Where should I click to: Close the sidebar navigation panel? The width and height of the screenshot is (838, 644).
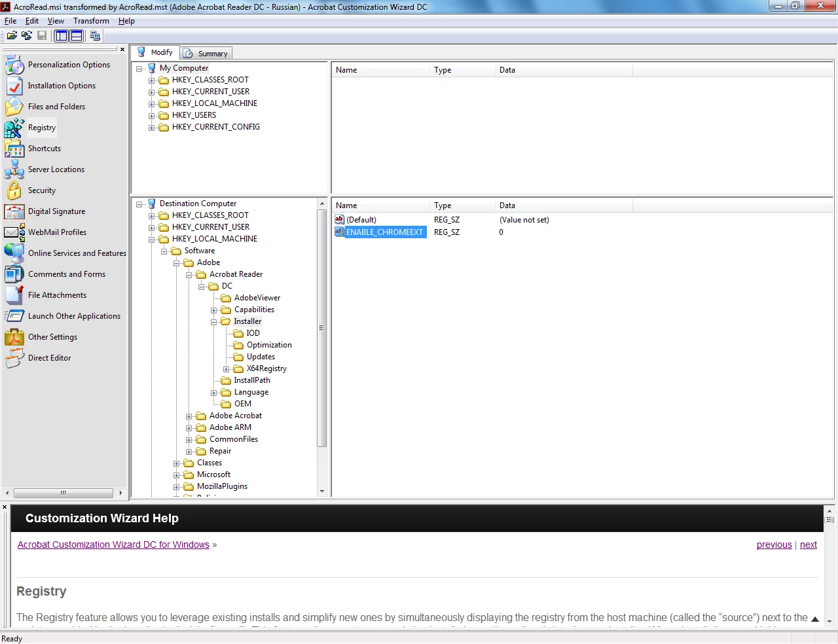tap(122, 49)
